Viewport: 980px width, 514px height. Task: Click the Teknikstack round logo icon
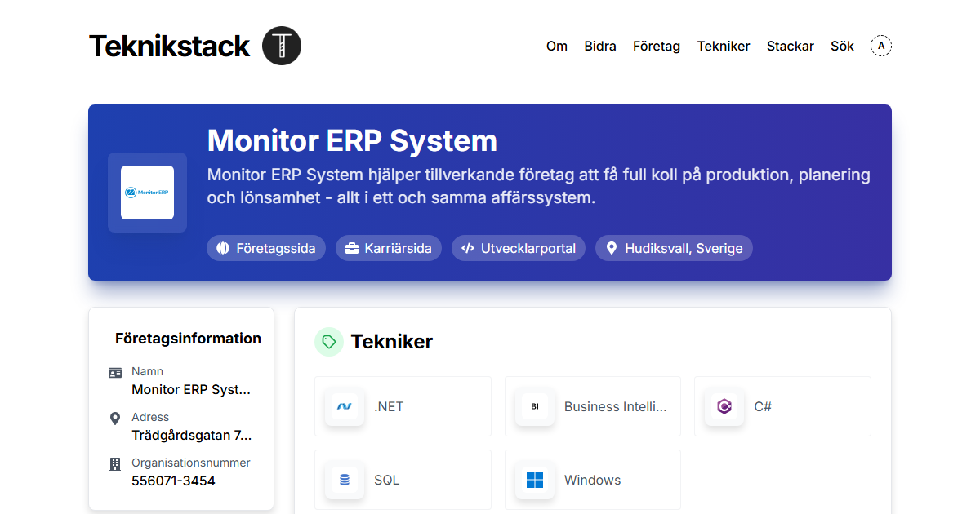(282, 46)
